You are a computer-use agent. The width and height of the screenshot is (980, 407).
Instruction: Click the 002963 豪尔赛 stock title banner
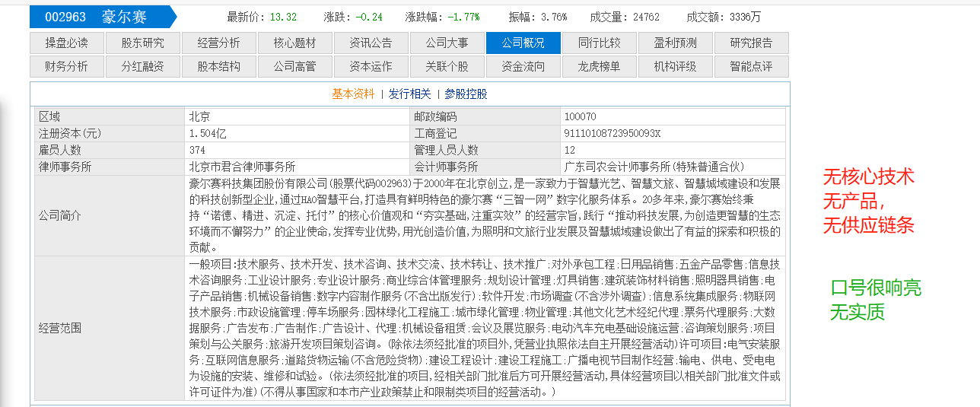click(x=103, y=17)
